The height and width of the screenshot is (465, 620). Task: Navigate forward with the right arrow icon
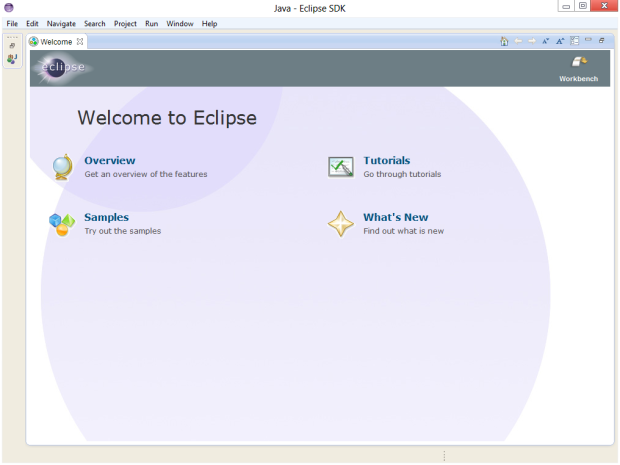532,41
